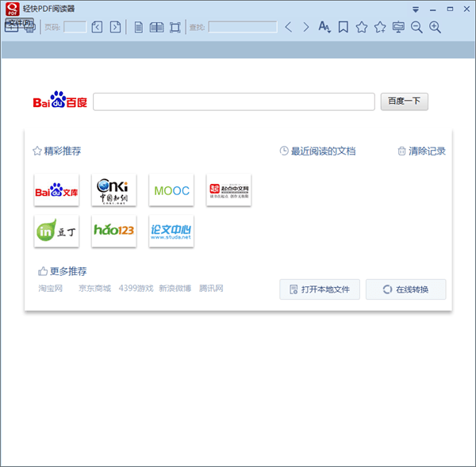Click the 轻快PDF阅读器 app logo
The height and width of the screenshot is (467, 476).
point(13,9)
